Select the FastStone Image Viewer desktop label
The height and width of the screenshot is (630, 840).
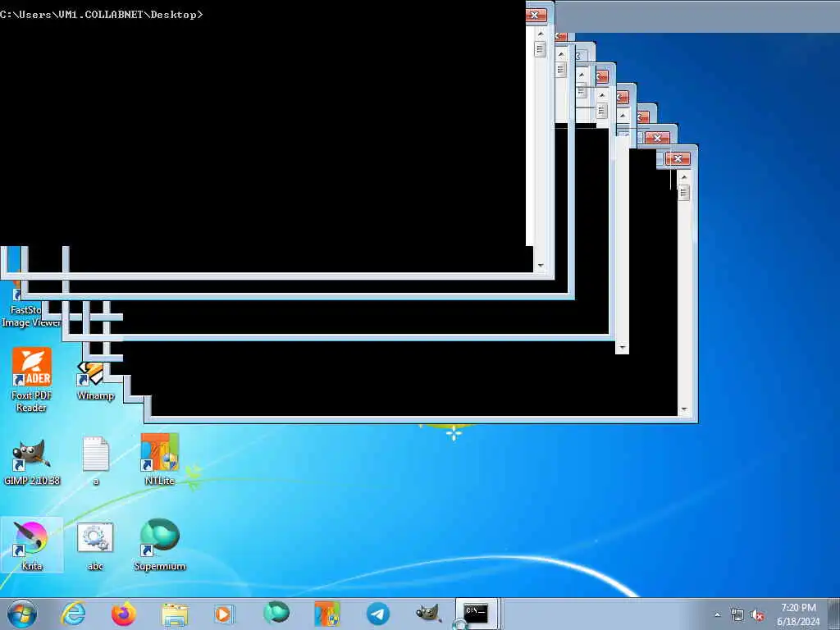tap(31, 316)
